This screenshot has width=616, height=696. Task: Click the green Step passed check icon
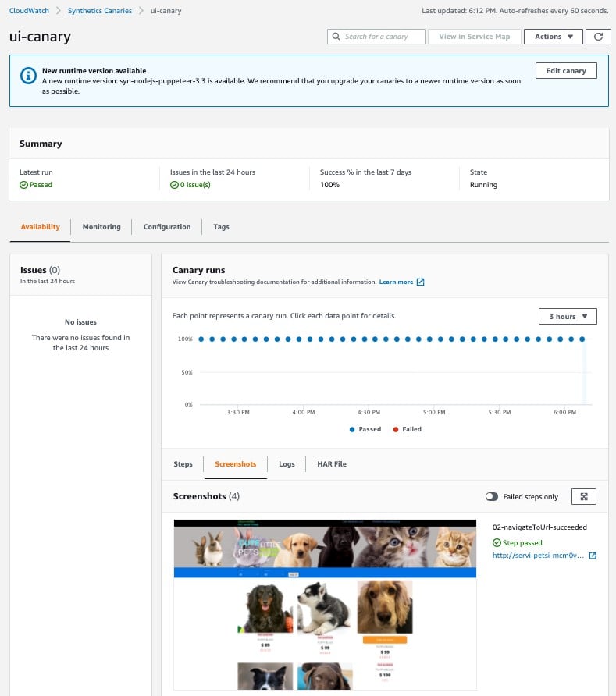(x=497, y=542)
